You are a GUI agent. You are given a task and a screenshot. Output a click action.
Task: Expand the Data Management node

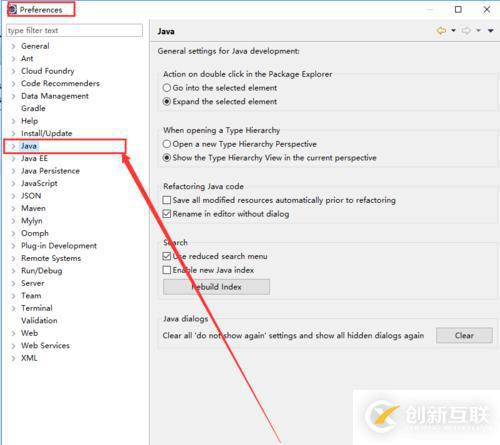[x=13, y=96]
